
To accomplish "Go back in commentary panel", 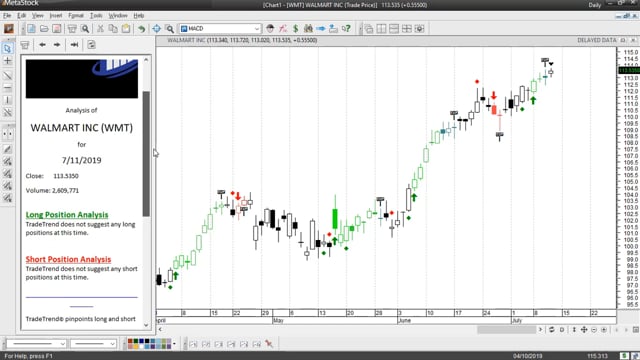I will [42, 44].
